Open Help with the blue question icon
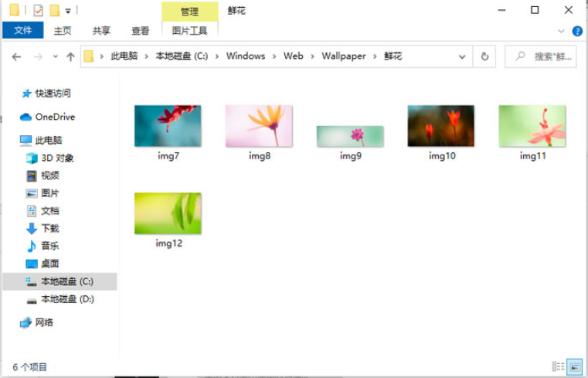Screen dimensions: 588x378 (x=577, y=31)
